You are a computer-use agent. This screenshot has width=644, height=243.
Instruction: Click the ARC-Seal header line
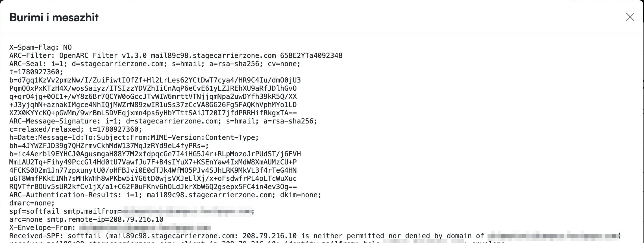(x=155, y=64)
